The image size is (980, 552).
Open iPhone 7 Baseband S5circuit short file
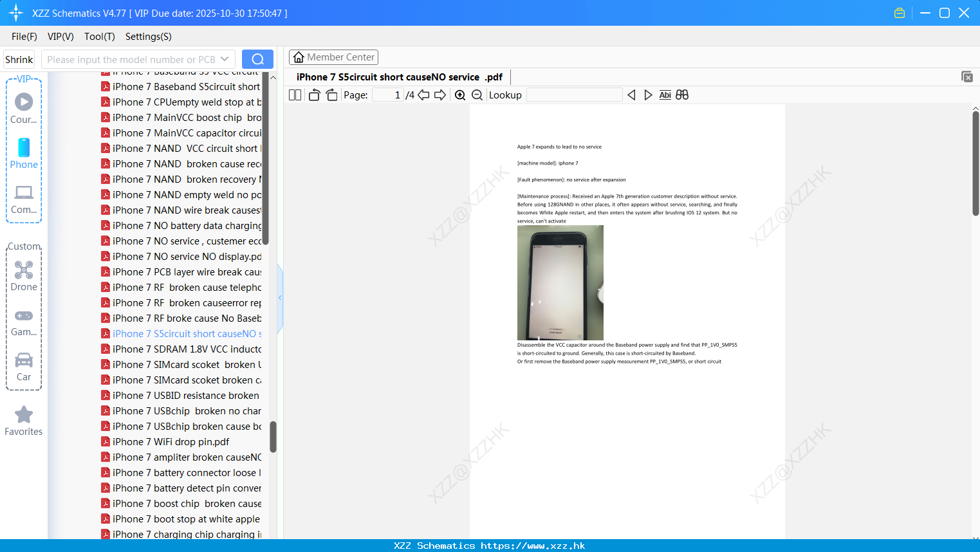[181, 87]
